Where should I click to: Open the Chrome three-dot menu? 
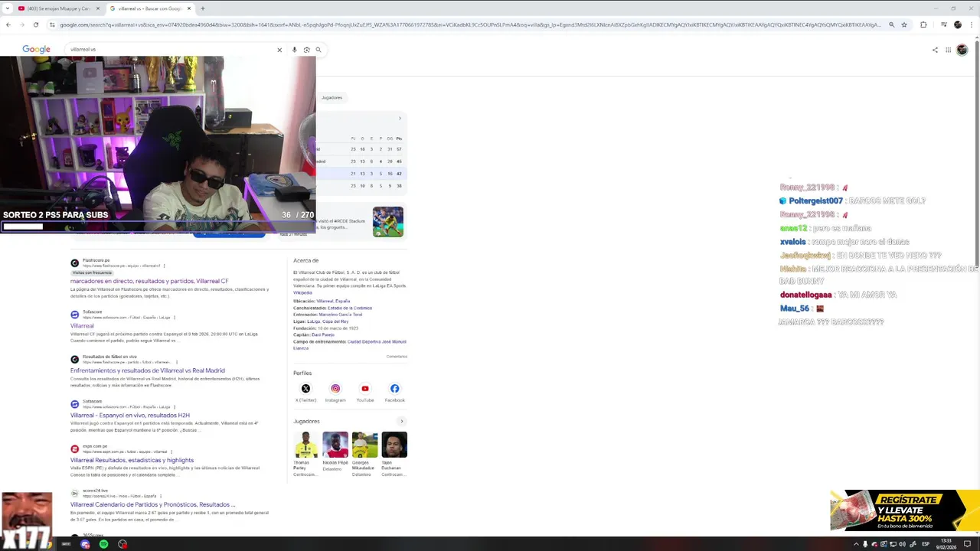[971, 24]
